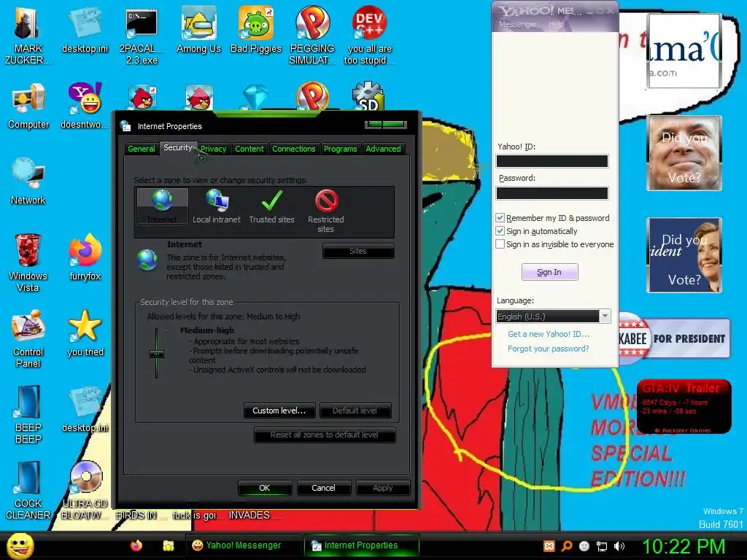Viewport: 747px width, 560px height.
Task: Open the Content tab
Action: [249, 149]
